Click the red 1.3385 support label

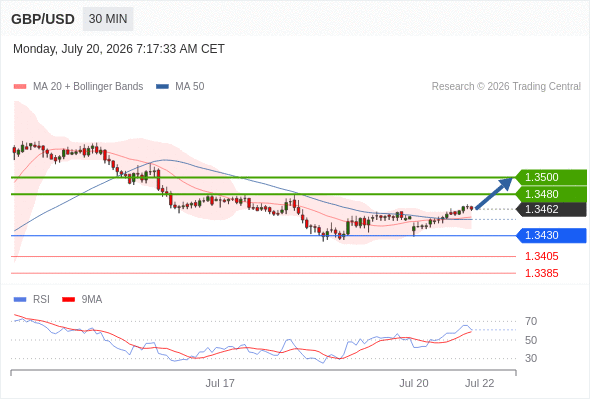tap(541, 274)
